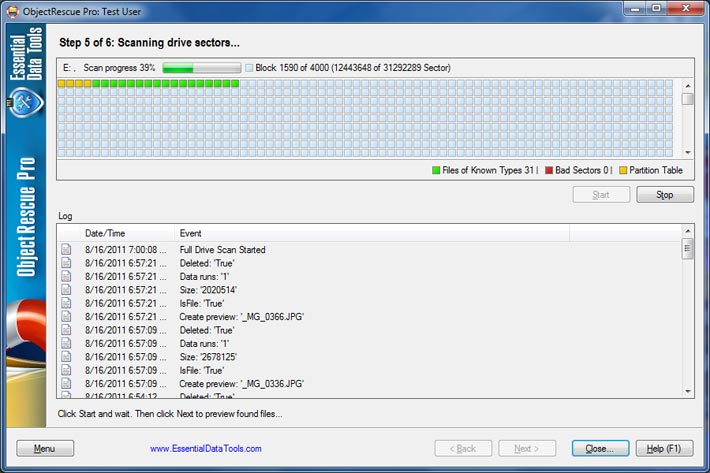Click log icon for Create preview '_MG_0336.JPG'
This screenshot has height=473, width=710.
tap(66, 383)
